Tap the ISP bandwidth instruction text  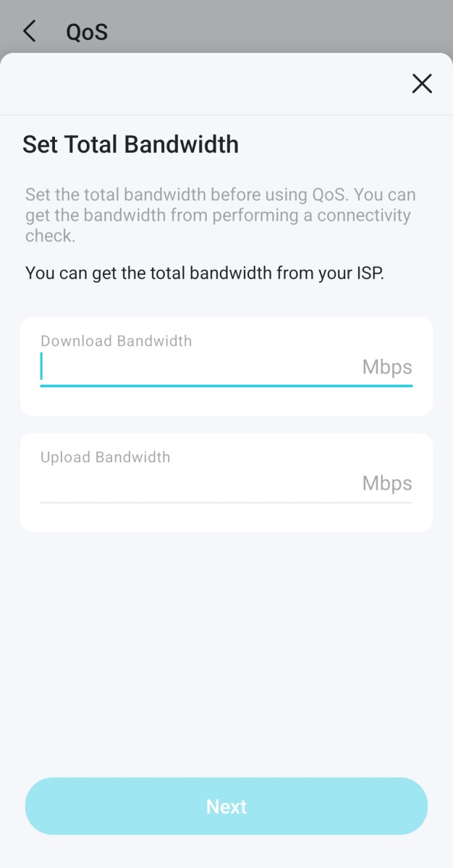coord(205,273)
